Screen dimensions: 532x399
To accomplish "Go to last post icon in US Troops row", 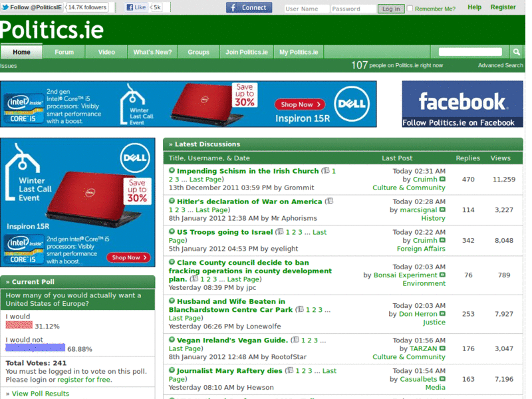I will tap(442, 240).
